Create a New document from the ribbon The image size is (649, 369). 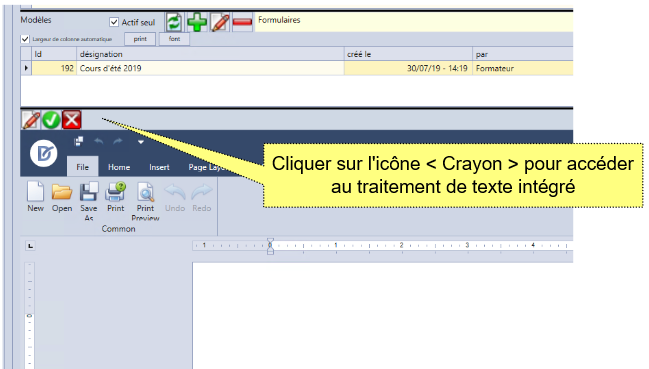pyautogui.click(x=36, y=197)
